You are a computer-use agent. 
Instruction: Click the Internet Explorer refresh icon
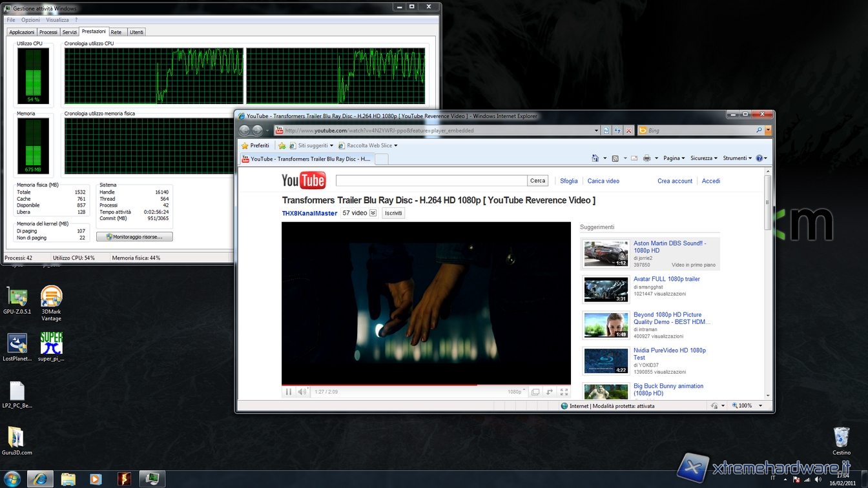(617, 130)
